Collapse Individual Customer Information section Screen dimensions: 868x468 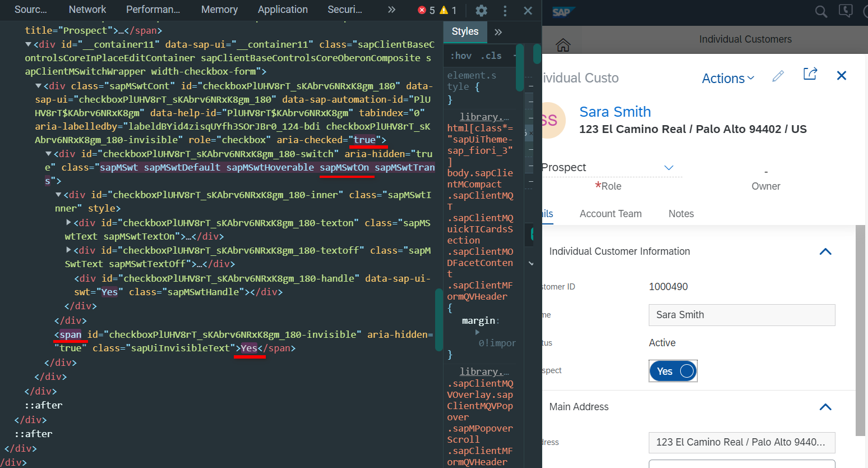click(825, 251)
